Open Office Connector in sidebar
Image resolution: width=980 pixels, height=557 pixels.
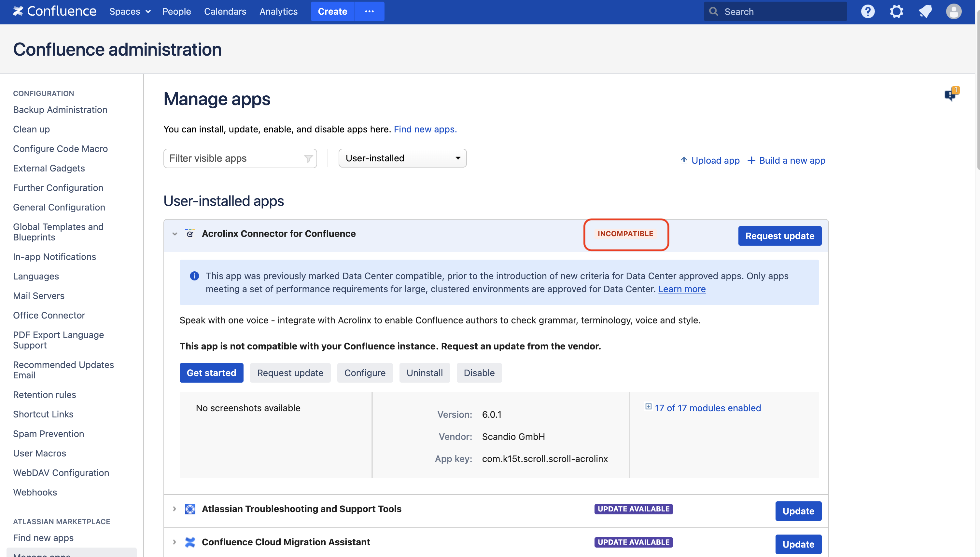49,315
